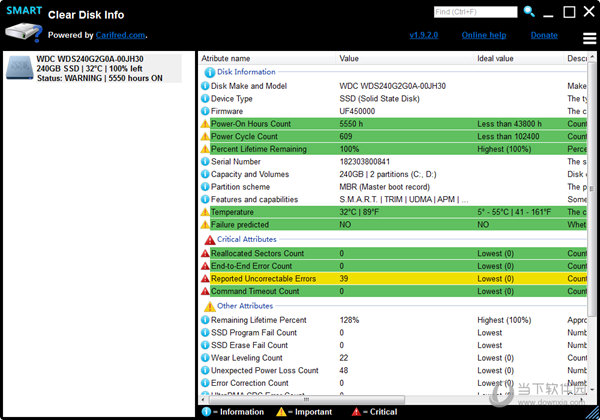Click info icon beside Serial Number
The height and width of the screenshot is (420, 600).
coord(205,162)
